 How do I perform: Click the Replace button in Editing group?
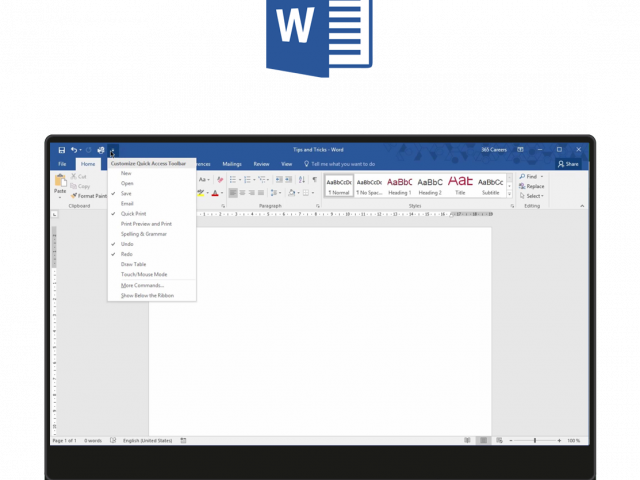coord(533,186)
